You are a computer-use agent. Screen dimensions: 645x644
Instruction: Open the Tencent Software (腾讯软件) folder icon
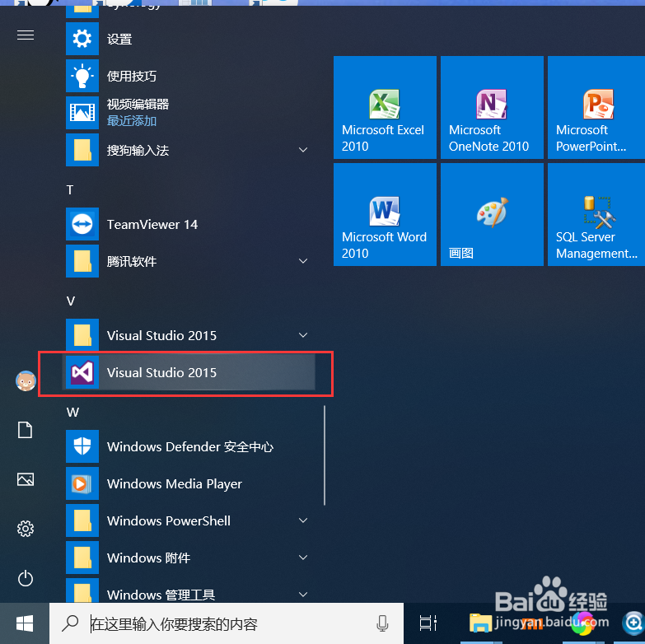pos(82,261)
